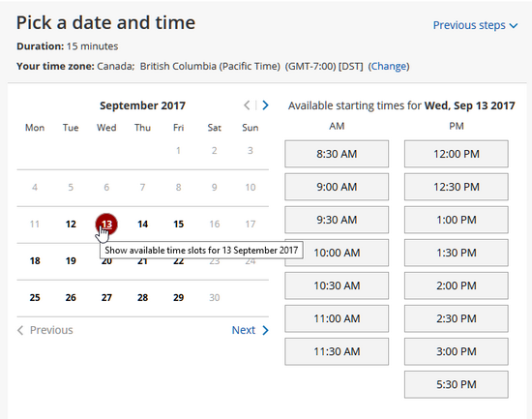The width and height of the screenshot is (532, 419).
Task: Click the Previous link below calendar
Action: tap(44, 330)
